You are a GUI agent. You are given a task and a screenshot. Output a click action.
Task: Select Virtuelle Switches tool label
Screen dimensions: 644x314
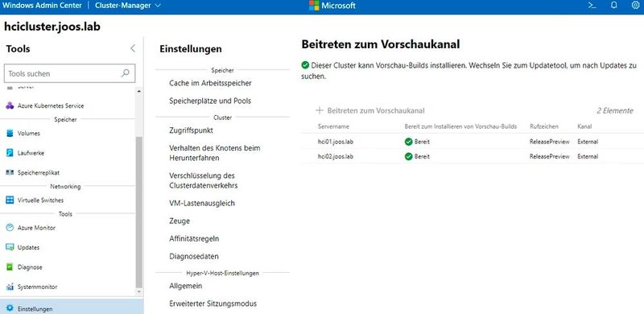[x=41, y=200]
